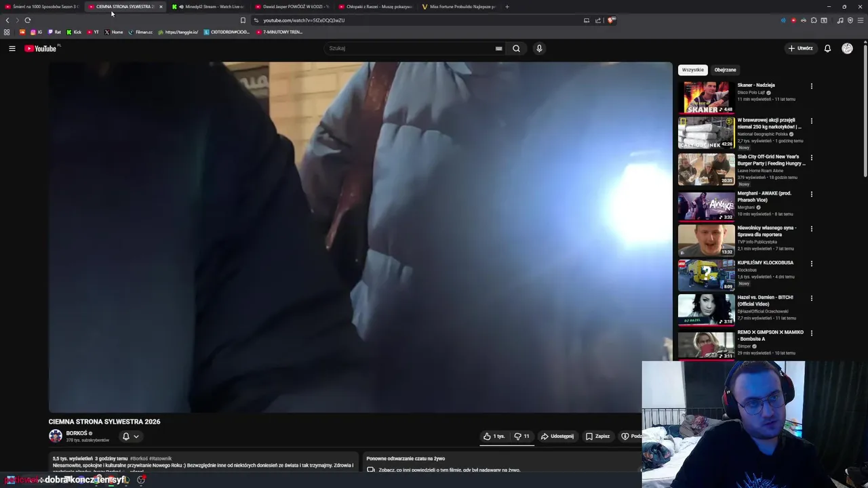The height and width of the screenshot is (488, 868).
Task: Open Brave VPN shield icon
Action: click(850, 20)
